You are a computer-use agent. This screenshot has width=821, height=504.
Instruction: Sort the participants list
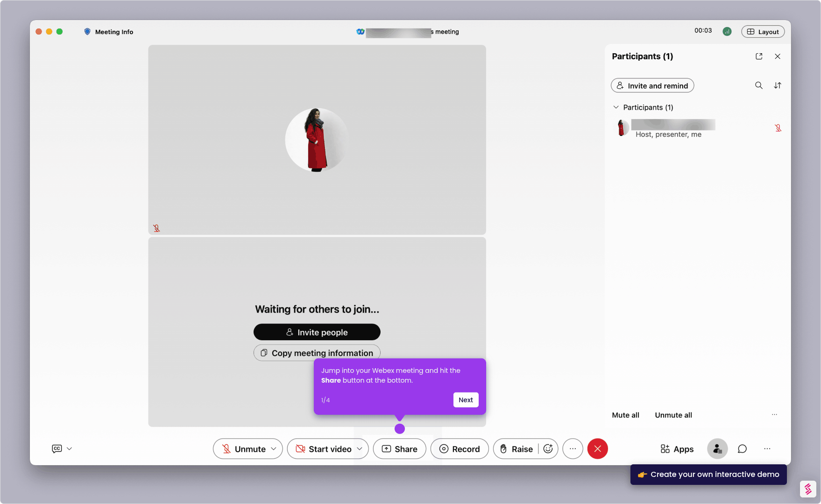[x=778, y=85]
